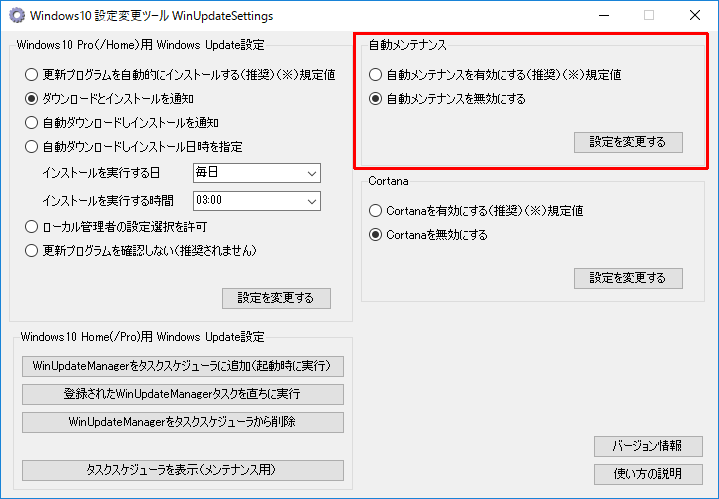
Task: Open バージョン情報 button
Action: [648, 446]
